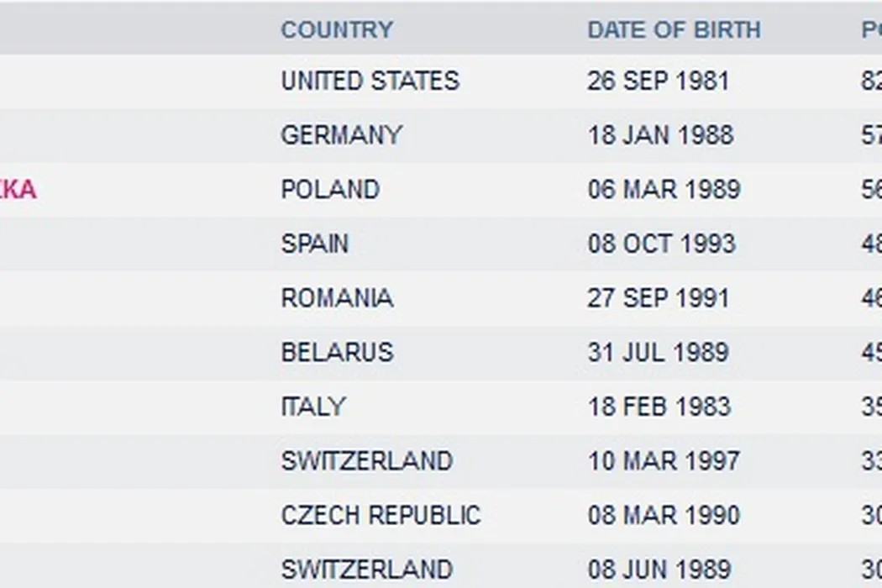Click the GERMANY country cell
This screenshot has height=588, width=882.
coord(341,135)
